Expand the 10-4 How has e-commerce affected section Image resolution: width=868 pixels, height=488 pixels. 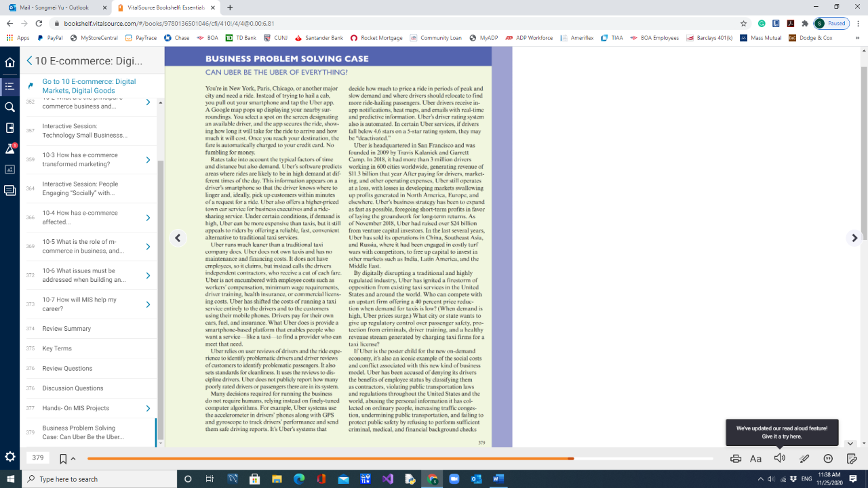click(x=148, y=218)
